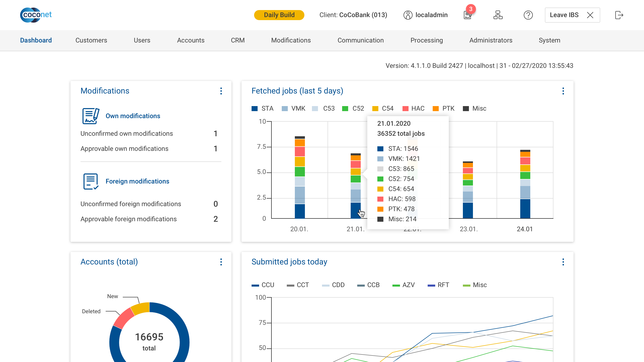Toggle the AZV legend item
This screenshot has height=362, width=644.
(404, 285)
